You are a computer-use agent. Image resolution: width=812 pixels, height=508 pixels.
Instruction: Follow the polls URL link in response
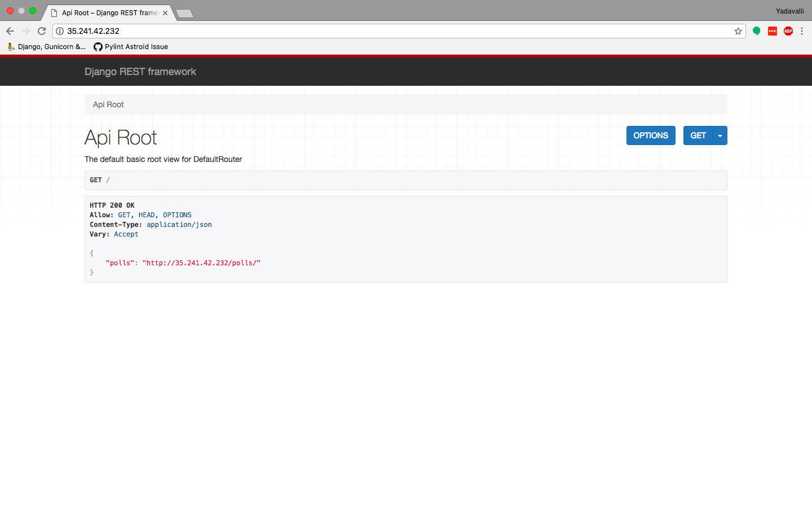click(201, 263)
